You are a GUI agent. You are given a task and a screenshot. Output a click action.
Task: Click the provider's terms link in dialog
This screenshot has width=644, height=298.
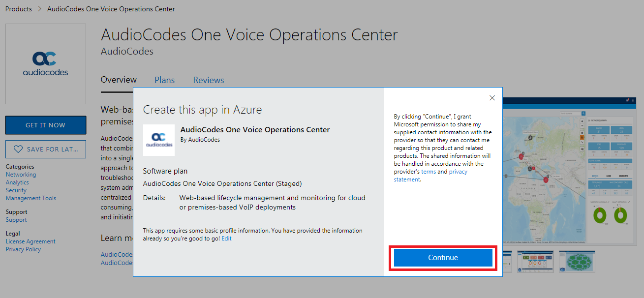point(428,171)
